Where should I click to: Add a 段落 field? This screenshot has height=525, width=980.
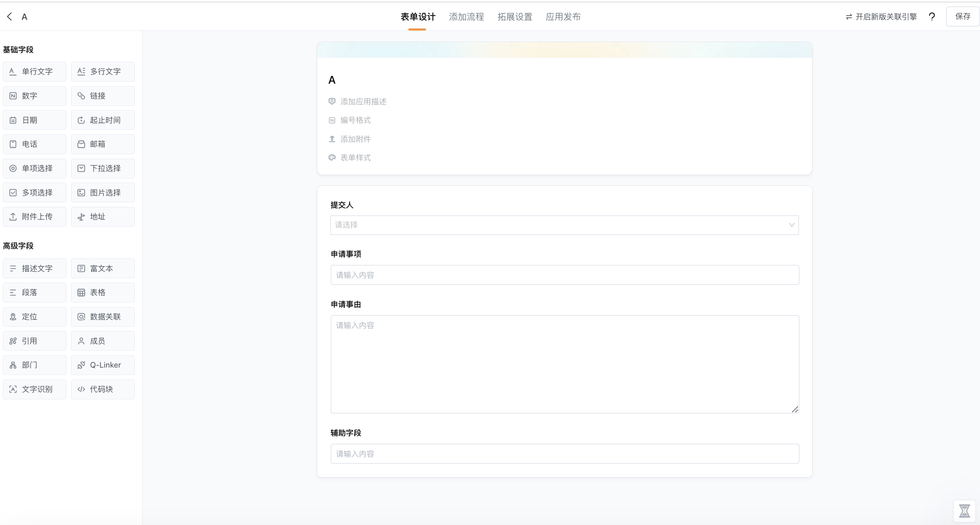pyautogui.click(x=35, y=293)
